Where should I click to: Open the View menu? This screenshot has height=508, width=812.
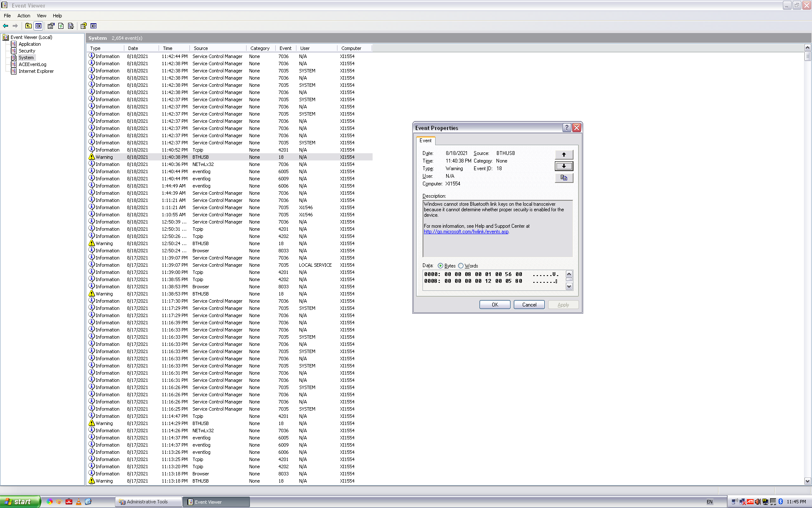click(x=41, y=16)
